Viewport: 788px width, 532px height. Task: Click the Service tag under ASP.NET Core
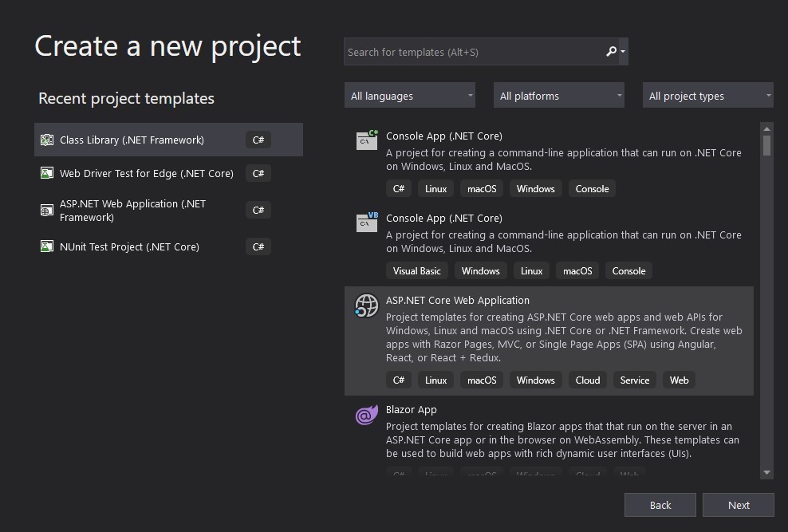pyautogui.click(x=634, y=380)
